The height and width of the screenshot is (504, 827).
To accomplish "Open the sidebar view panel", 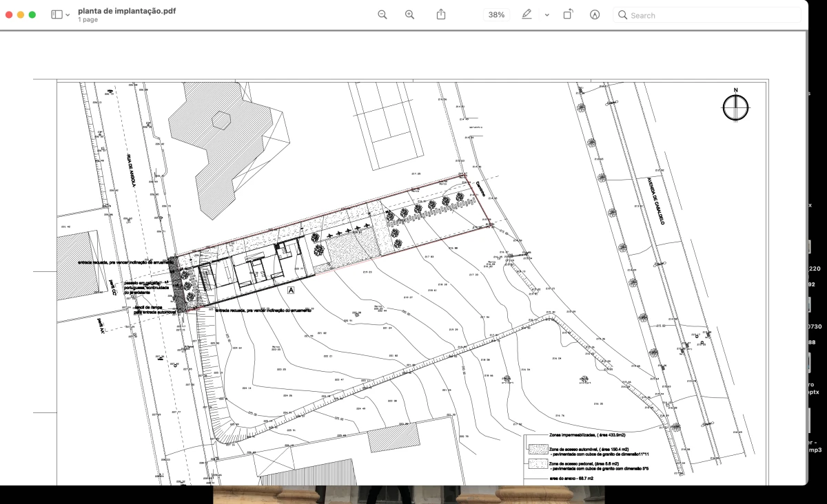I will point(55,14).
